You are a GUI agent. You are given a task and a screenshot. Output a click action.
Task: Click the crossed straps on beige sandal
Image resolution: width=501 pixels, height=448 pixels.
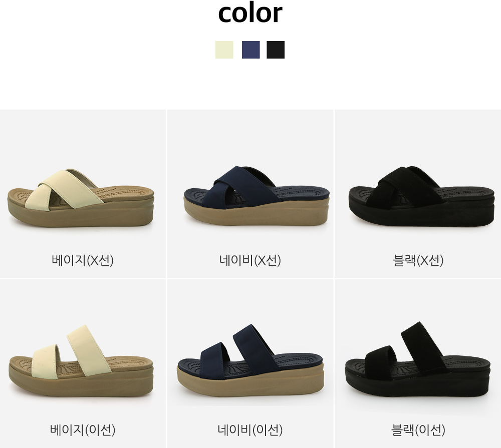click(64, 189)
